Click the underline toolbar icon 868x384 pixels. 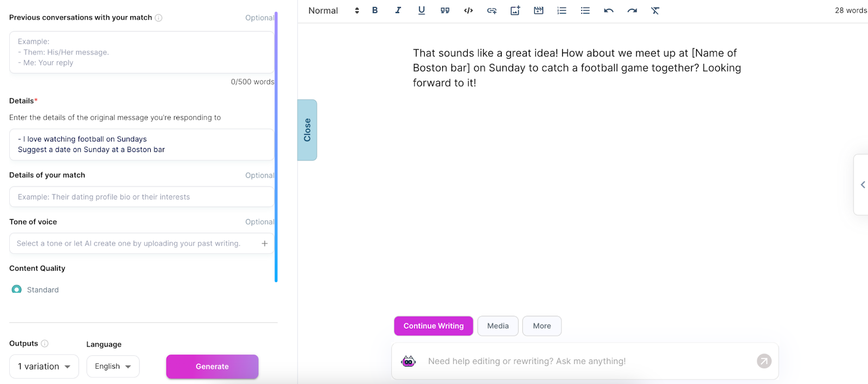(x=422, y=10)
